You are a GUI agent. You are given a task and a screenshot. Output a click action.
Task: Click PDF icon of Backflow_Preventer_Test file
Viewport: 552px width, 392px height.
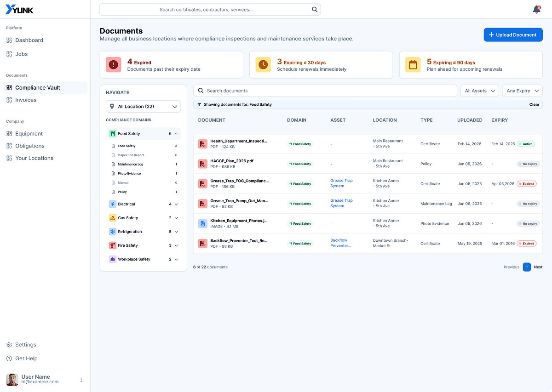click(x=202, y=244)
